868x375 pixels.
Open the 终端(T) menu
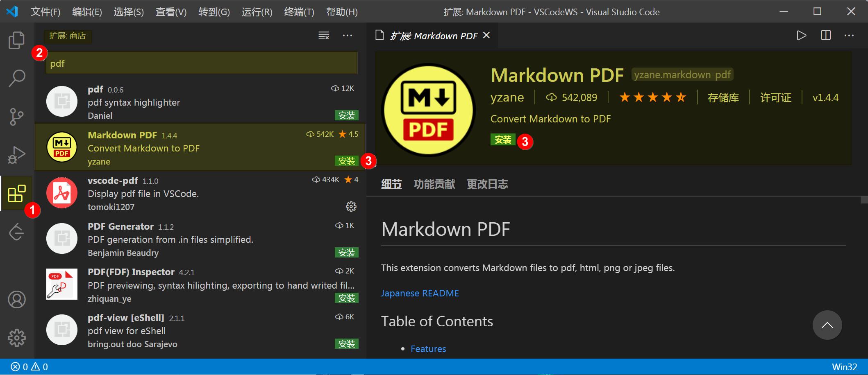tap(299, 12)
